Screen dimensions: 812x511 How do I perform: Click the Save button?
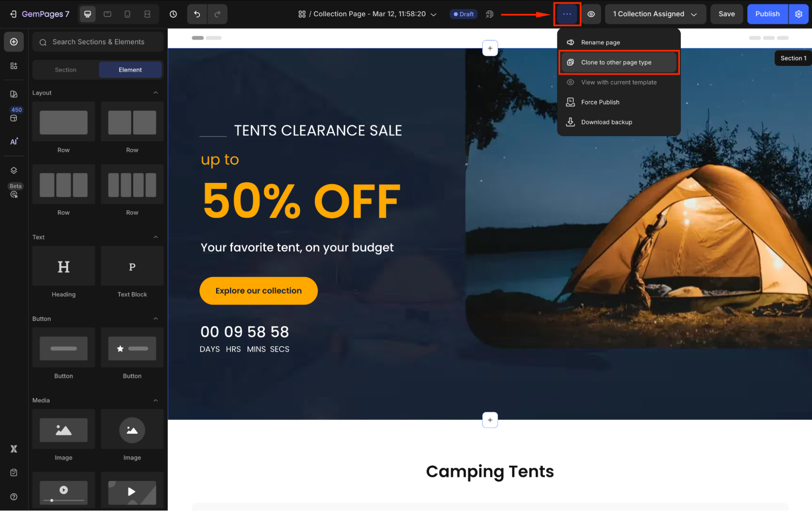pos(726,14)
